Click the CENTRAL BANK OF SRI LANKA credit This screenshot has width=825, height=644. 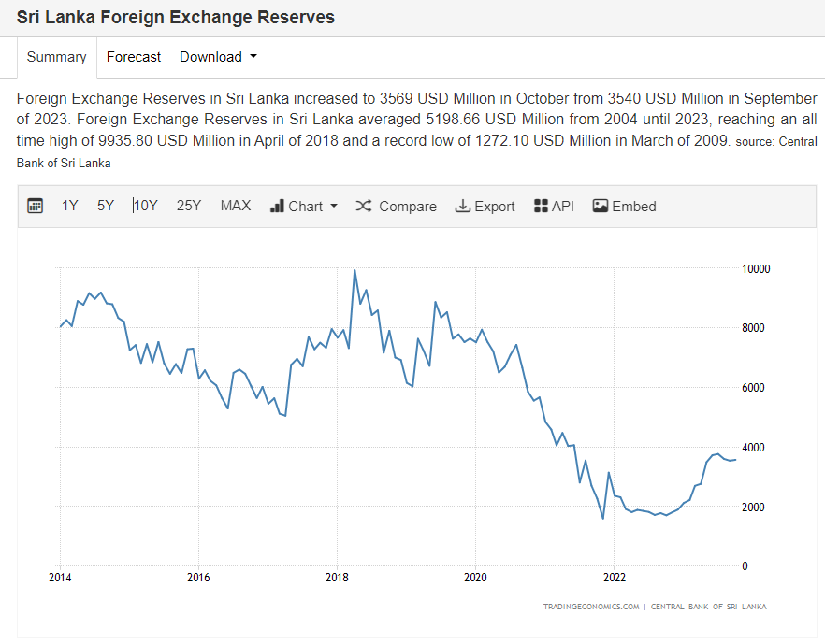(709, 607)
